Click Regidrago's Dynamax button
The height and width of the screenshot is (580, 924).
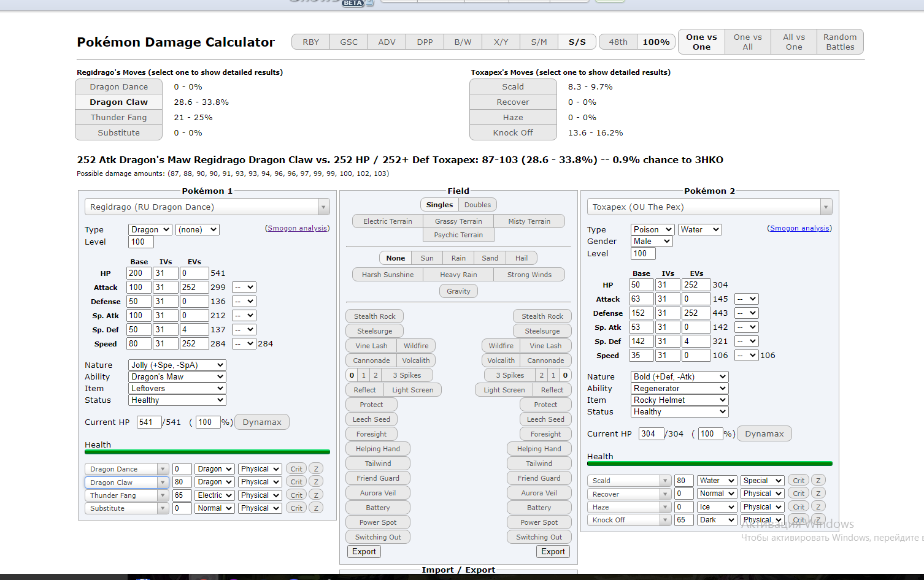[262, 422]
